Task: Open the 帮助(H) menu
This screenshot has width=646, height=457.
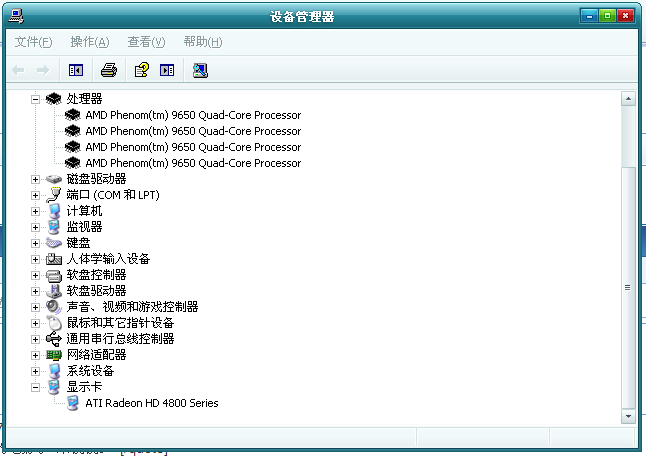Action: click(203, 42)
